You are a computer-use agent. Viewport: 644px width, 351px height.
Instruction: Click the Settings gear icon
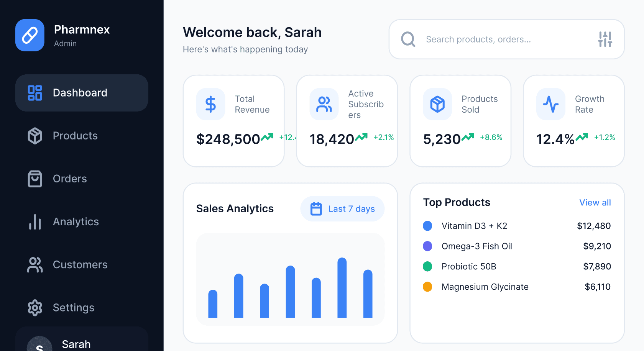point(35,308)
